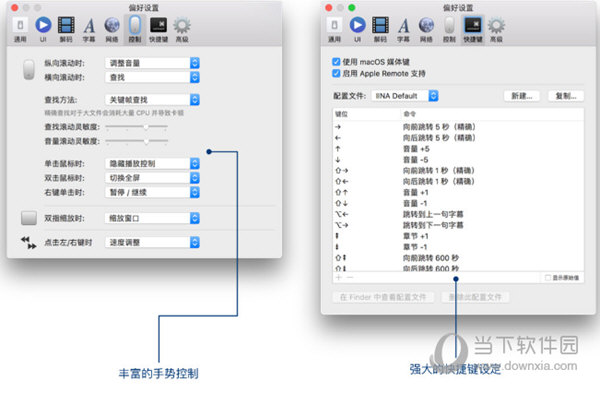The image size is (600, 393).
Task: Open Advanced (高级) pane in left window
Action: [x=182, y=30]
